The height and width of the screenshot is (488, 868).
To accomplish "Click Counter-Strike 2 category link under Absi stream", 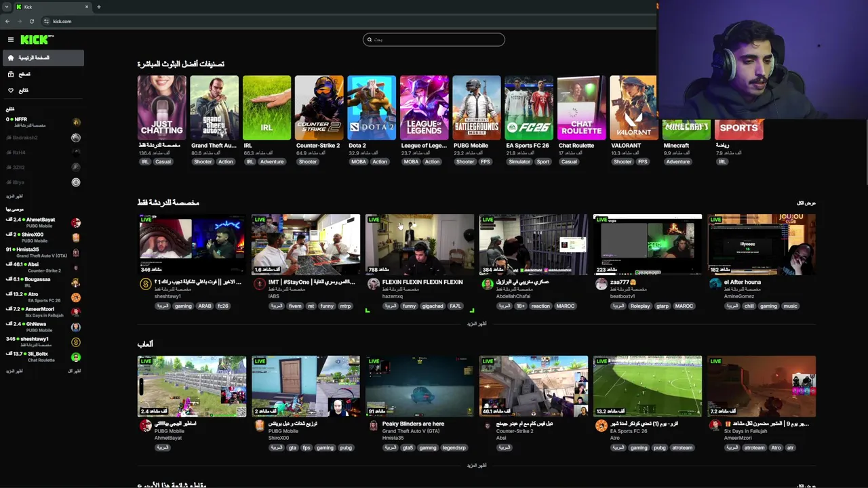I will [515, 431].
